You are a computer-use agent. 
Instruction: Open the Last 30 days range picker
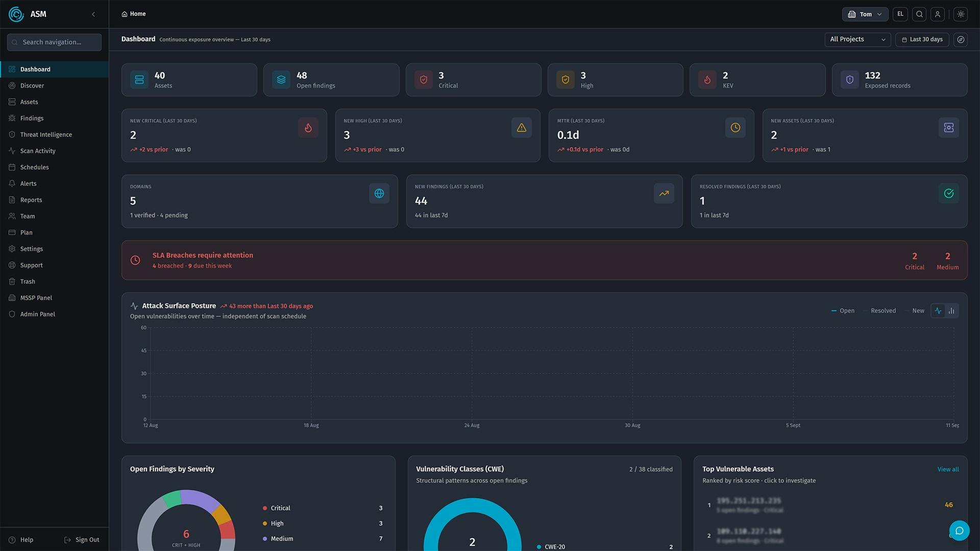(x=922, y=39)
